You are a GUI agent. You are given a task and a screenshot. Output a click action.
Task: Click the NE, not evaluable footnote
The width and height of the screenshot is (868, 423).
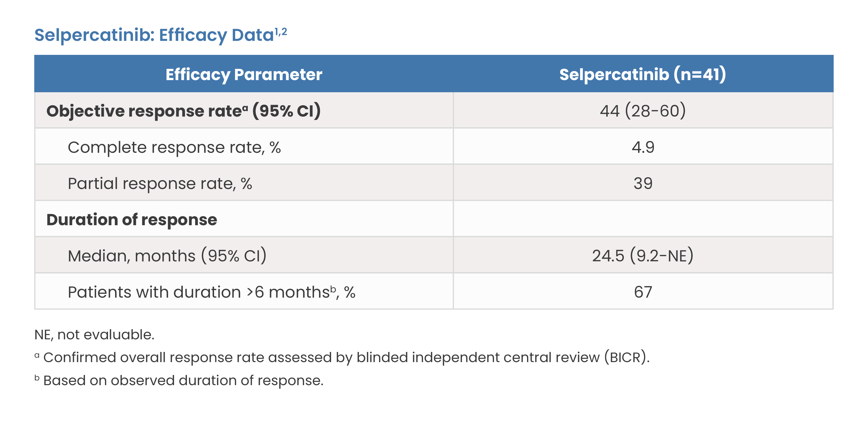[x=94, y=335]
